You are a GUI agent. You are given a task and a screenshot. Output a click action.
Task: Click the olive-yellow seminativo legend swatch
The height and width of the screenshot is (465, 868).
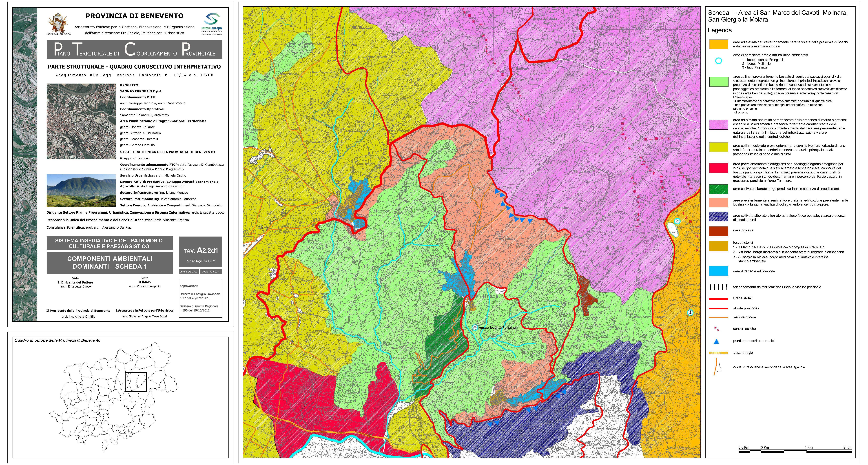pos(718,147)
